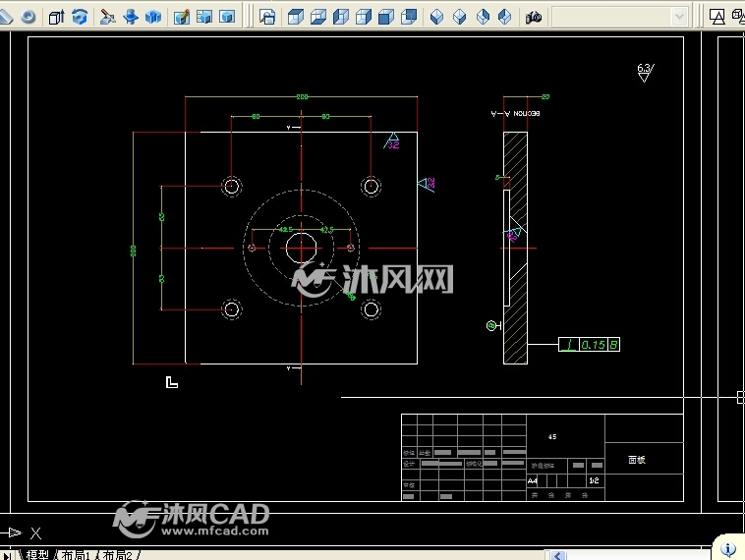Switch to Top view cube icon
The height and width of the screenshot is (560, 745).
point(296,17)
